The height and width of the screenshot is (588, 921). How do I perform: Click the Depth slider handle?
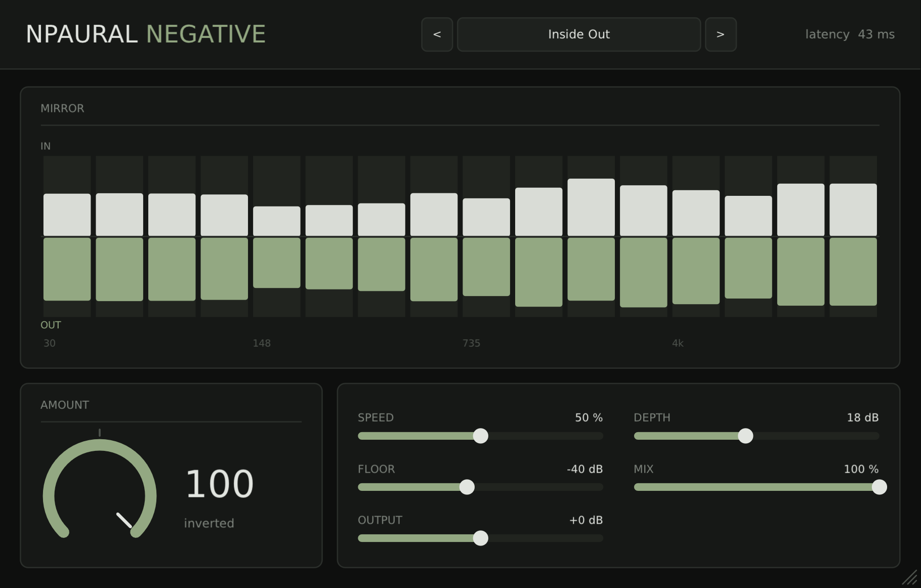745,436
